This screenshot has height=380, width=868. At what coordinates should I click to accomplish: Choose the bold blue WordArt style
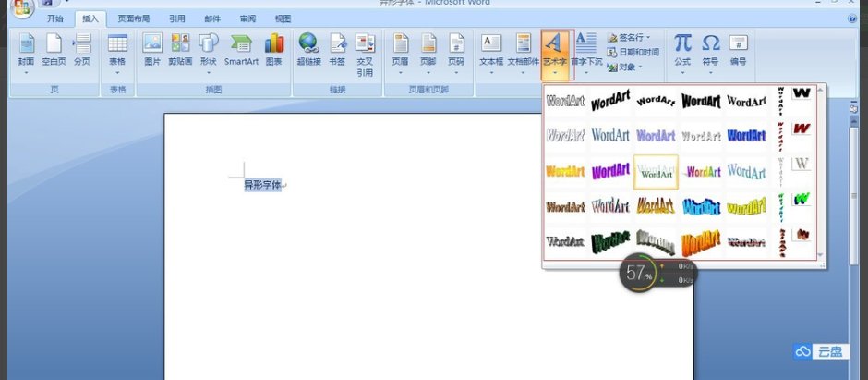click(746, 135)
